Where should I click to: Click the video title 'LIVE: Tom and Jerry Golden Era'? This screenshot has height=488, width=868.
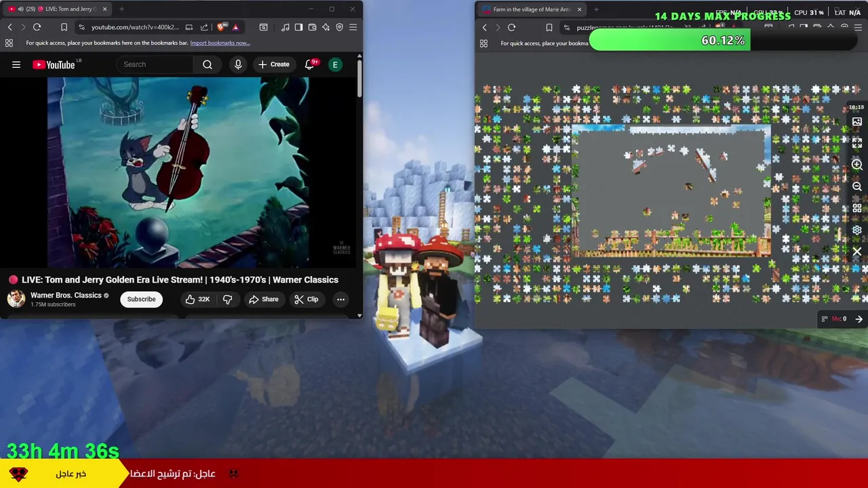(180, 280)
